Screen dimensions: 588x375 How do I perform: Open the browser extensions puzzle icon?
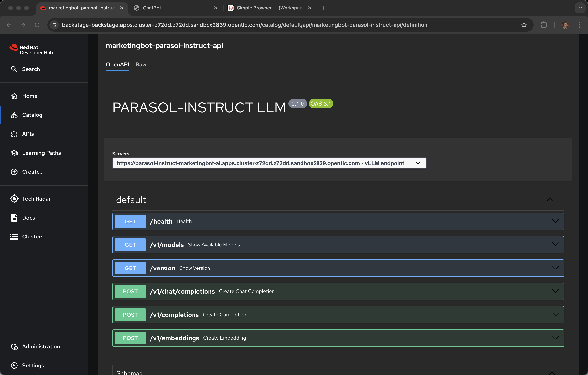[544, 25]
